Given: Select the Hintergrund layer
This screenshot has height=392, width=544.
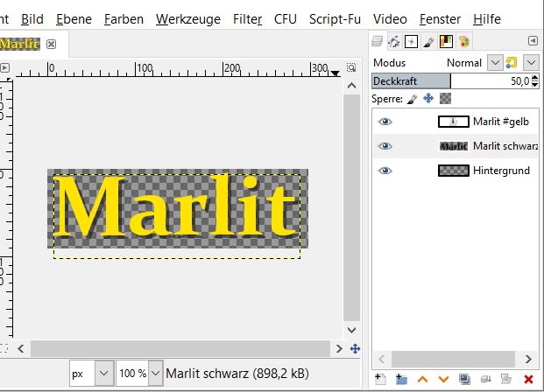Looking at the screenshot, I should tap(501, 171).
